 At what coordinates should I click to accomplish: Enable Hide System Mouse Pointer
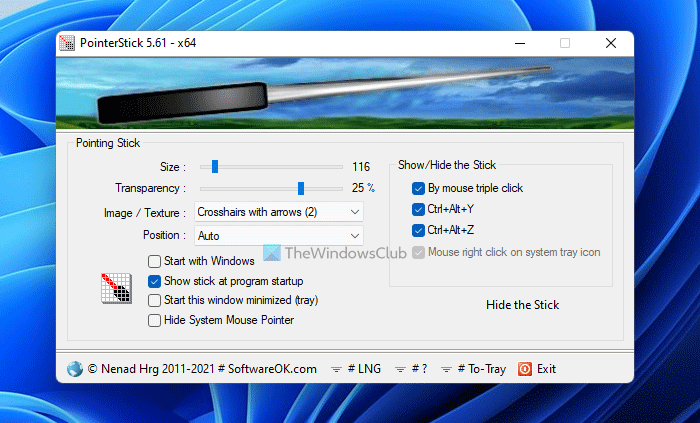pyautogui.click(x=154, y=320)
